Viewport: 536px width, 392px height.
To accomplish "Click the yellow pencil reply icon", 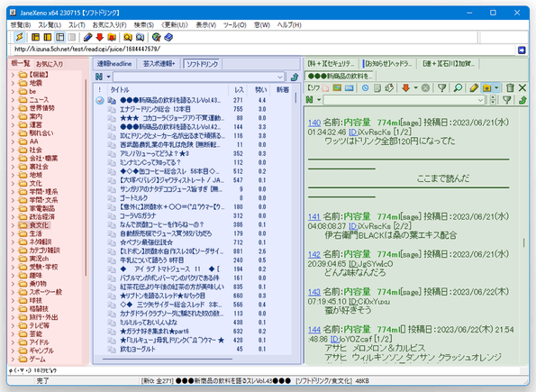I will click(x=474, y=88).
